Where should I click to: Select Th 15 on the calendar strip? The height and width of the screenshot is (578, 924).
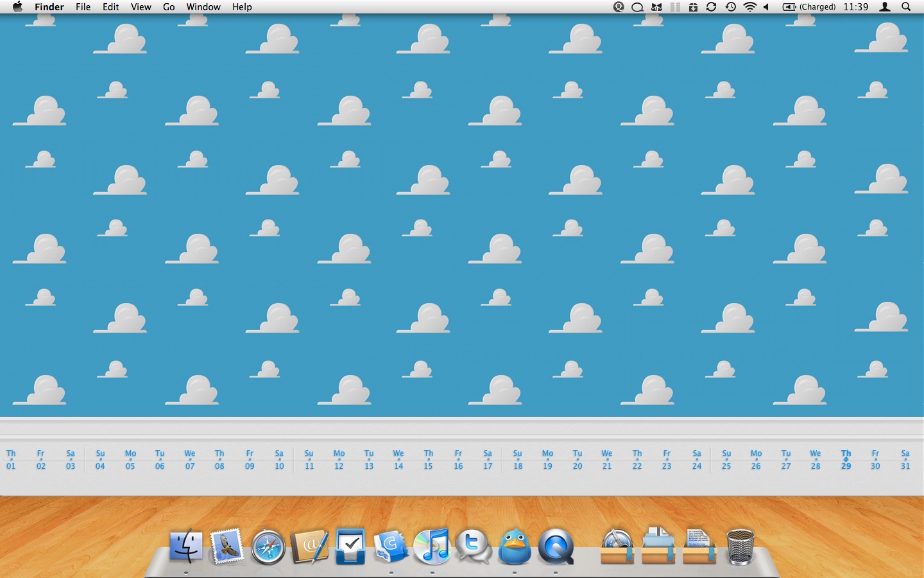(x=429, y=460)
